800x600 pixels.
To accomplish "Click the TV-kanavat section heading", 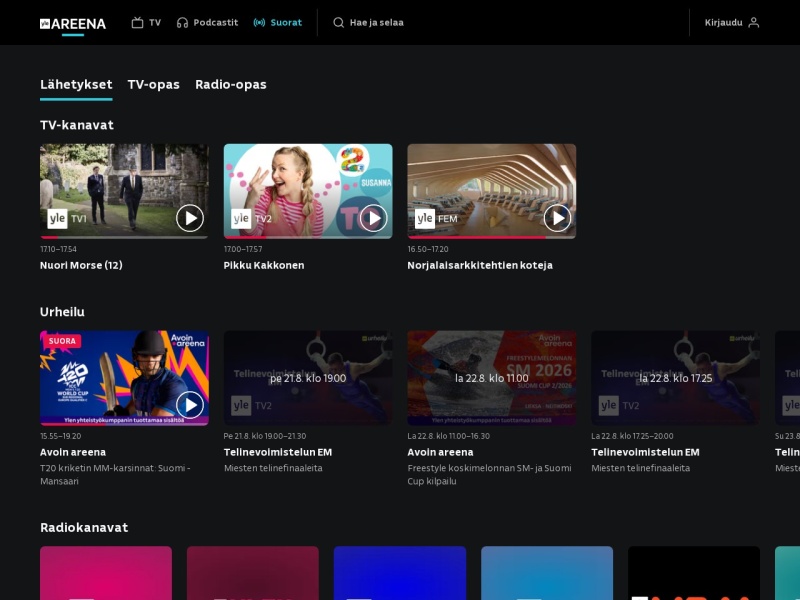I will click(x=77, y=125).
